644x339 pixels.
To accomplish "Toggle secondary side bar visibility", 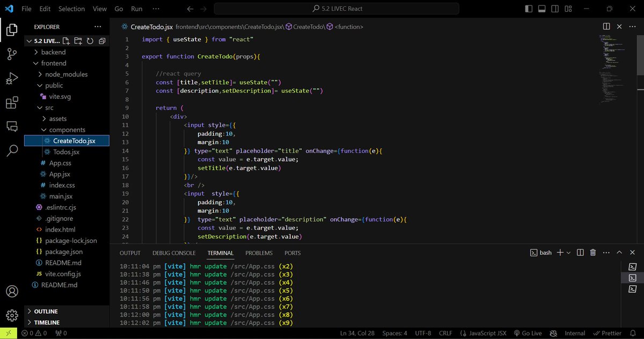I will 554,9.
